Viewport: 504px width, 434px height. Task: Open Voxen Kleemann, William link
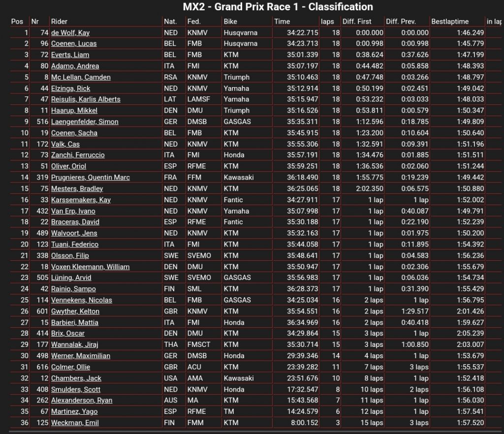pyautogui.click(x=91, y=267)
